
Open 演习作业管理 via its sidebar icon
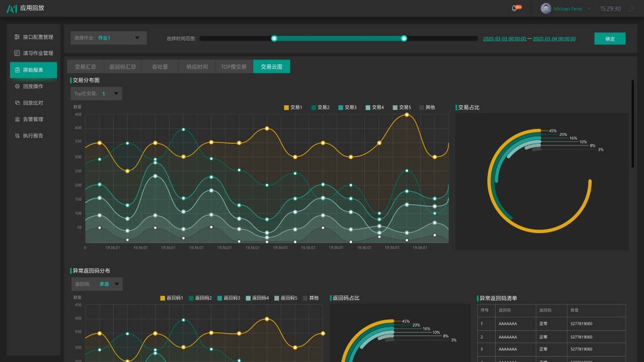17,53
